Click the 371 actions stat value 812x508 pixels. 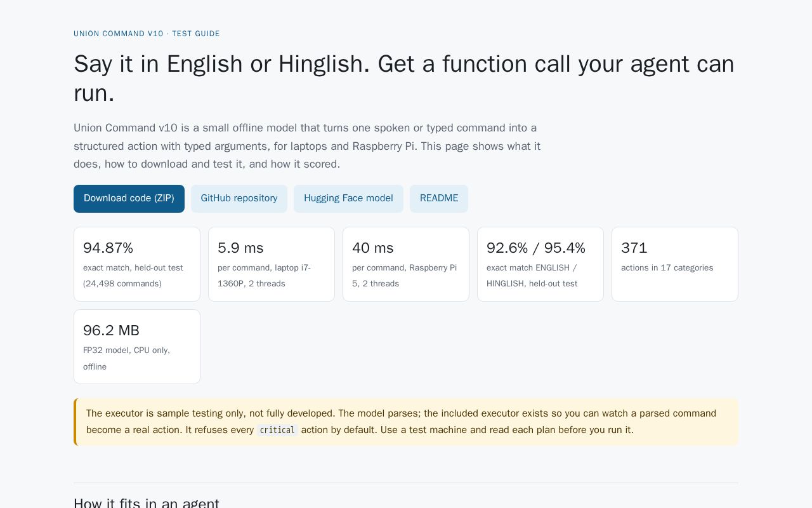tap(634, 248)
